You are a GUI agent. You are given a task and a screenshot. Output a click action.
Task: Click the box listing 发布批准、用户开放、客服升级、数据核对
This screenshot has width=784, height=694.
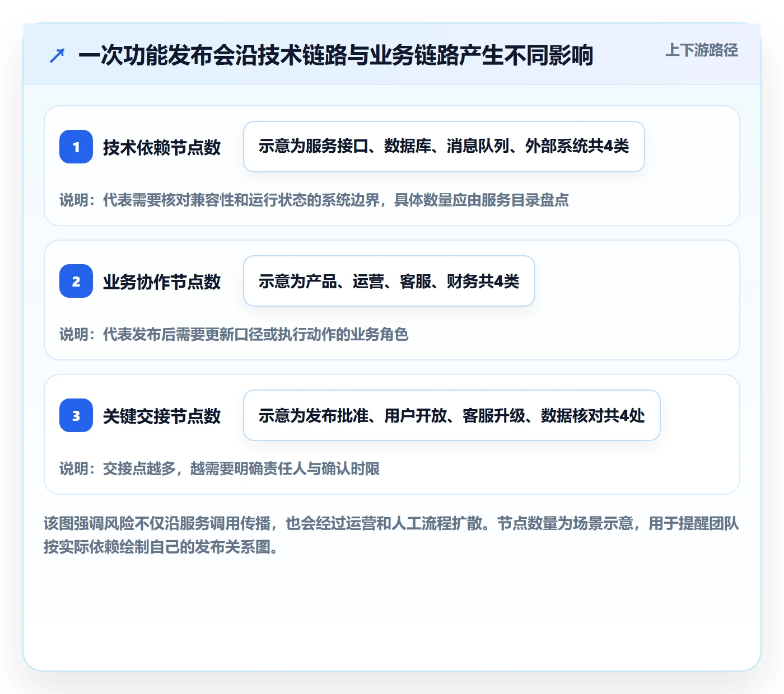click(452, 415)
